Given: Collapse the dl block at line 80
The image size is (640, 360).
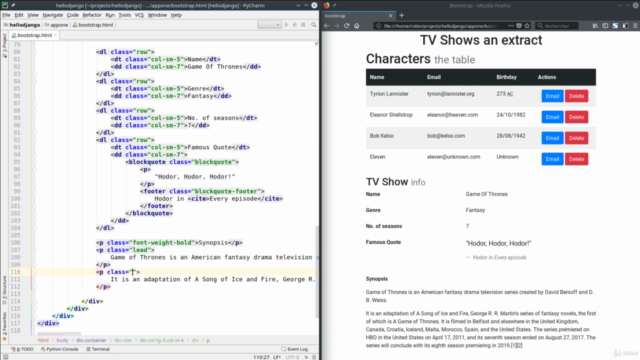Looking at the screenshot, I should click(35, 52).
